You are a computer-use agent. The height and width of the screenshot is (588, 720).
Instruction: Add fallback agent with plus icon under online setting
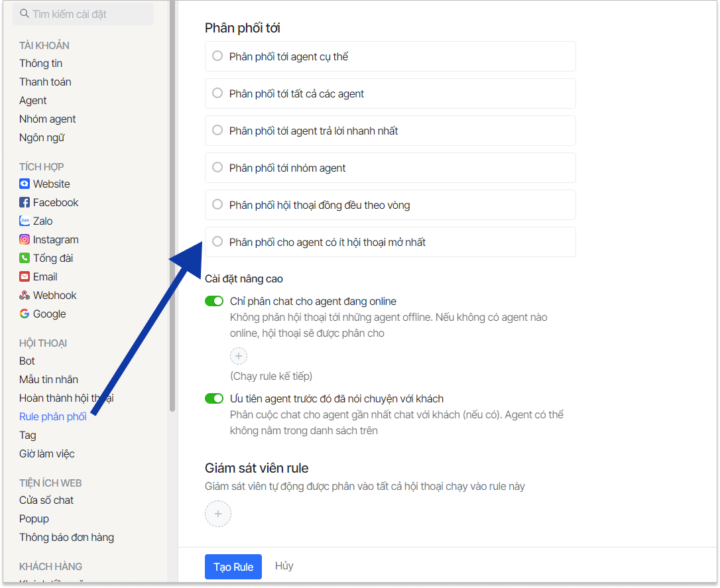[x=239, y=356]
